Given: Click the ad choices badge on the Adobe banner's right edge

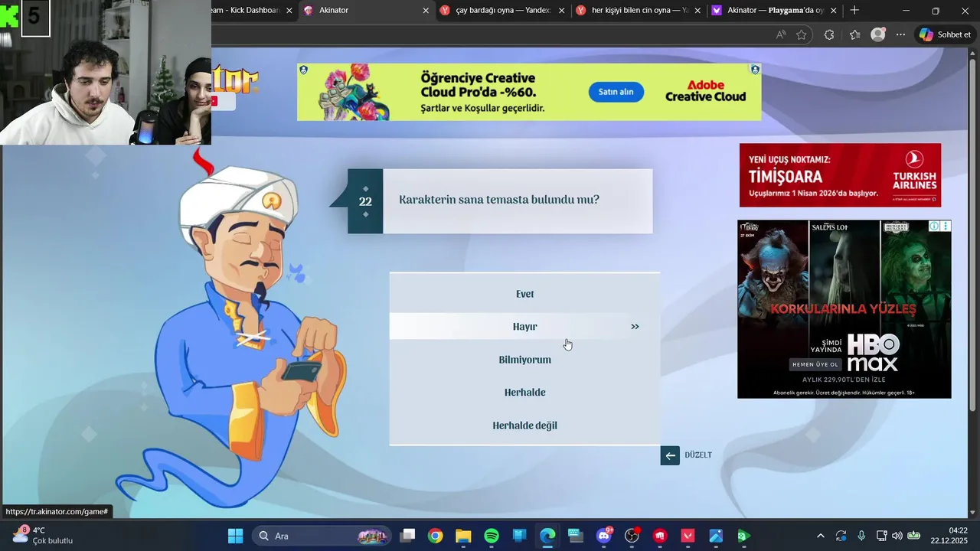Looking at the screenshot, I should (x=755, y=70).
